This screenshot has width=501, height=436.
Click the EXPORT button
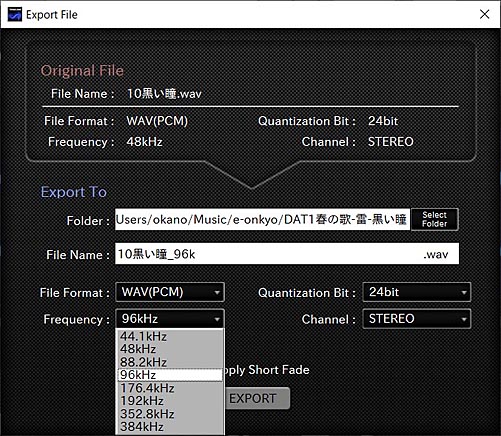[x=257, y=398]
